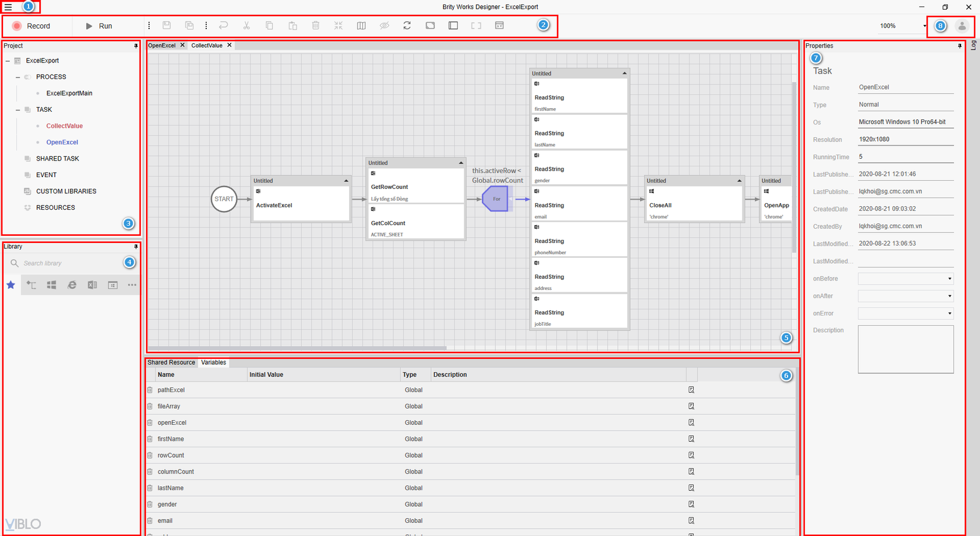The height and width of the screenshot is (536, 980).
Task: Open the Windows library category
Action: 52,285
